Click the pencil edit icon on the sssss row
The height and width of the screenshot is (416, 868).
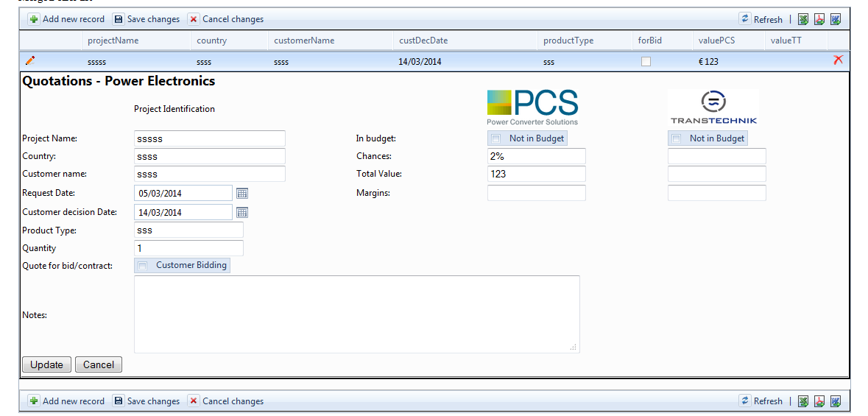pyautogui.click(x=30, y=60)
